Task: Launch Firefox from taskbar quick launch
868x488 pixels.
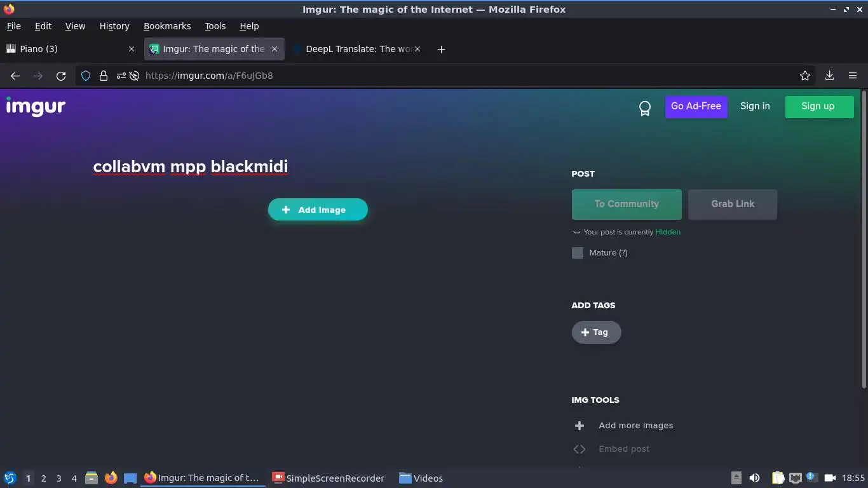Action: 111,478
